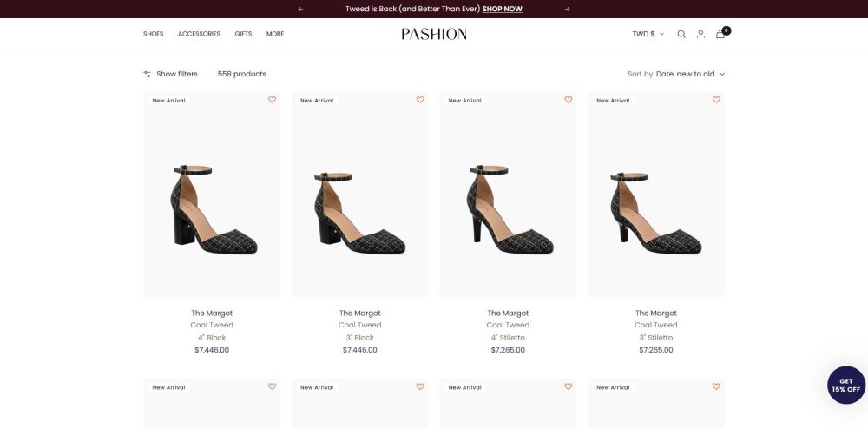Open the ACCESSORIES menu

[x=199, y=34]
